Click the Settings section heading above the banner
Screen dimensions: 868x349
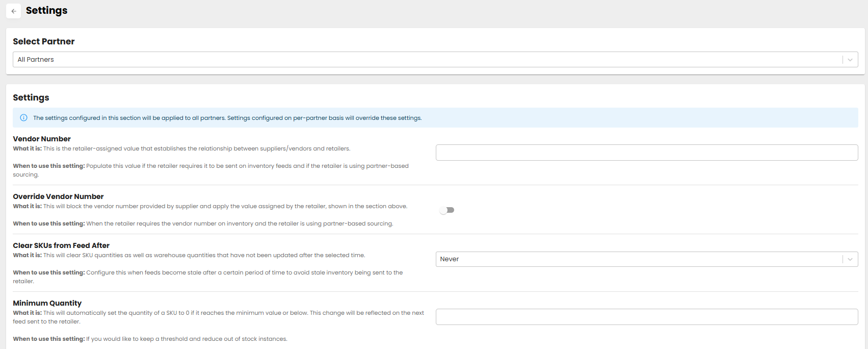(31, 97)
